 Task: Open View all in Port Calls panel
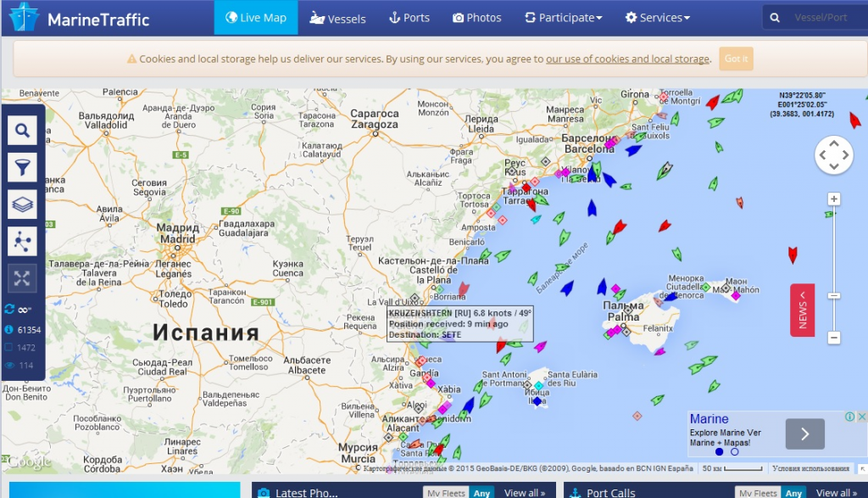tap(837, 492)
